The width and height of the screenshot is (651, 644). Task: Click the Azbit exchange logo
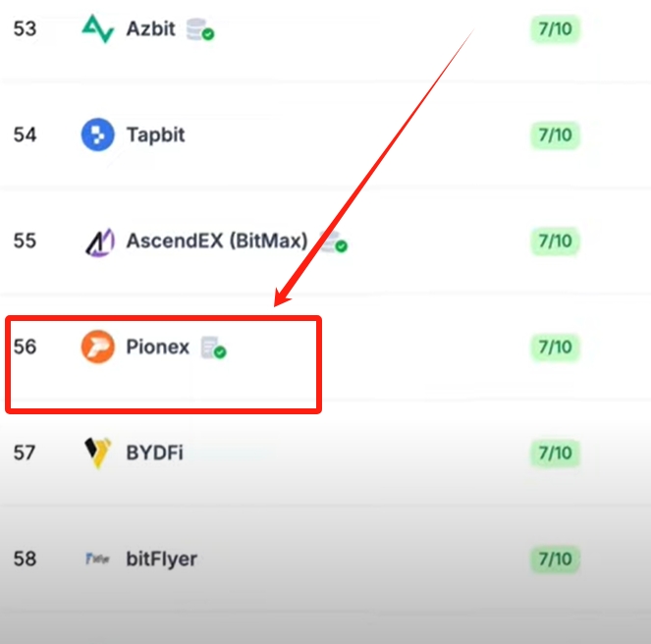point(97,28)
